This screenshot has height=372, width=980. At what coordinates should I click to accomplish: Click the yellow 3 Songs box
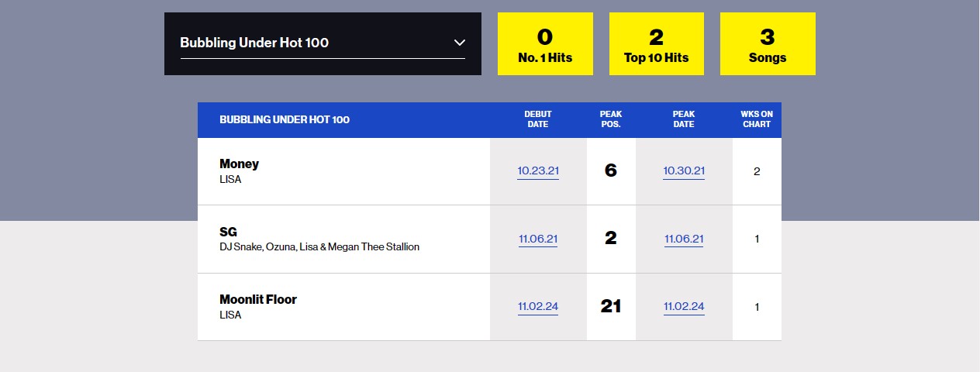pyautogui.click(x=768, y=43)
